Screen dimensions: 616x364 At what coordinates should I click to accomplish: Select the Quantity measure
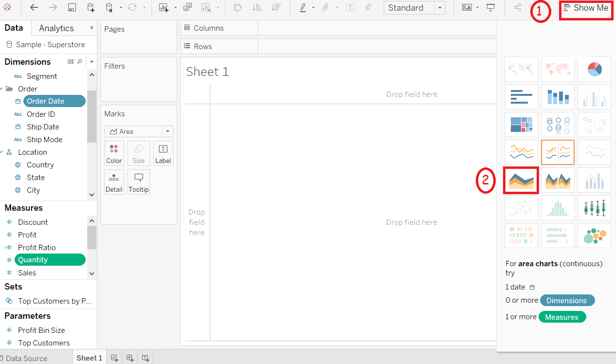[50, 260]
